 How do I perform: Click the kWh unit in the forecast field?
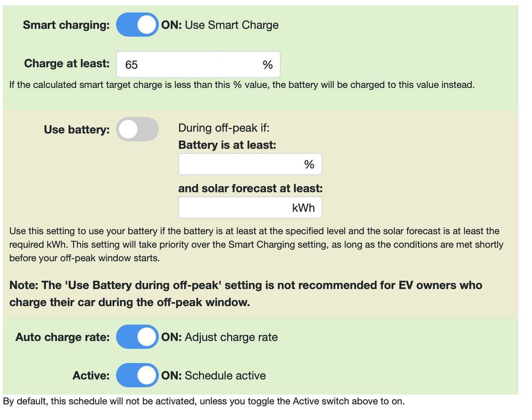[303, 208]
